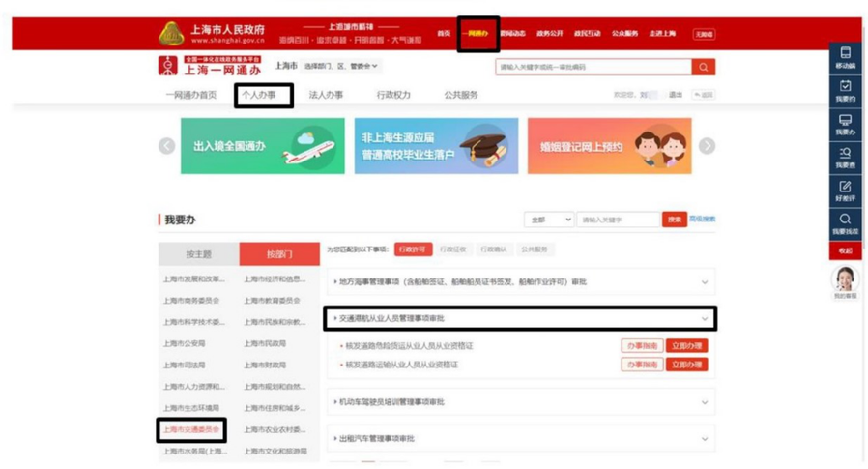868x469 pixels.
Task: Select 上海市生态环境局 in department list
Action: point(191,409)
